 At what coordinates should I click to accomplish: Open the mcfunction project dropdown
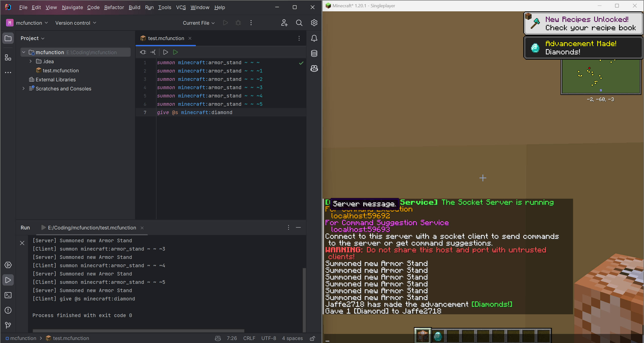(x=27, y=23)
